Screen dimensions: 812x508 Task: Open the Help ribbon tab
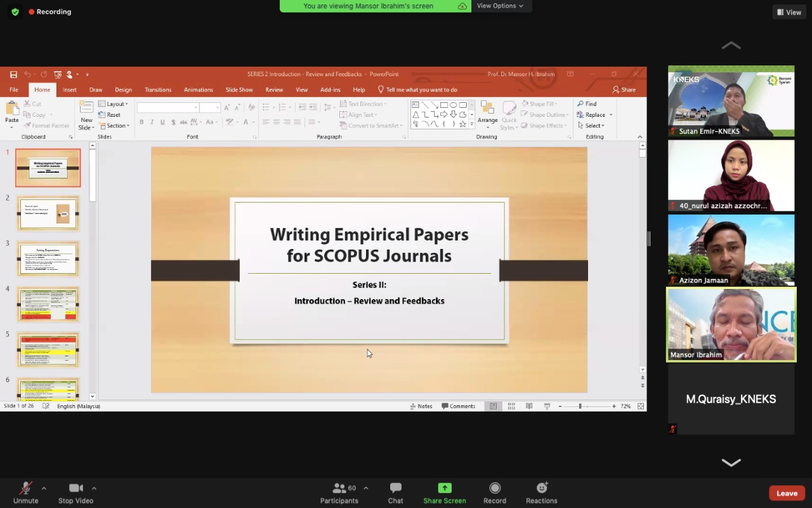coord(359,90)
